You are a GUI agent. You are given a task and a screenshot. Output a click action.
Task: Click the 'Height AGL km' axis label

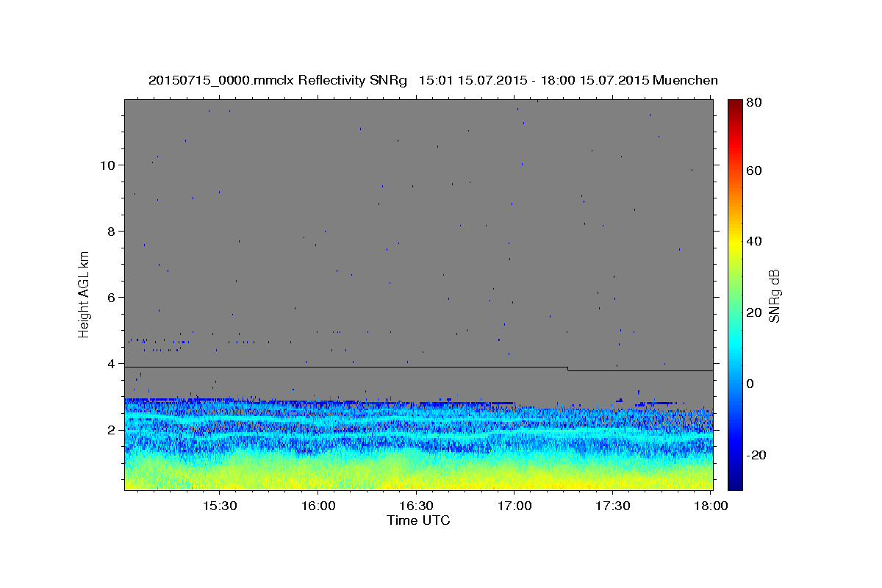84,295
